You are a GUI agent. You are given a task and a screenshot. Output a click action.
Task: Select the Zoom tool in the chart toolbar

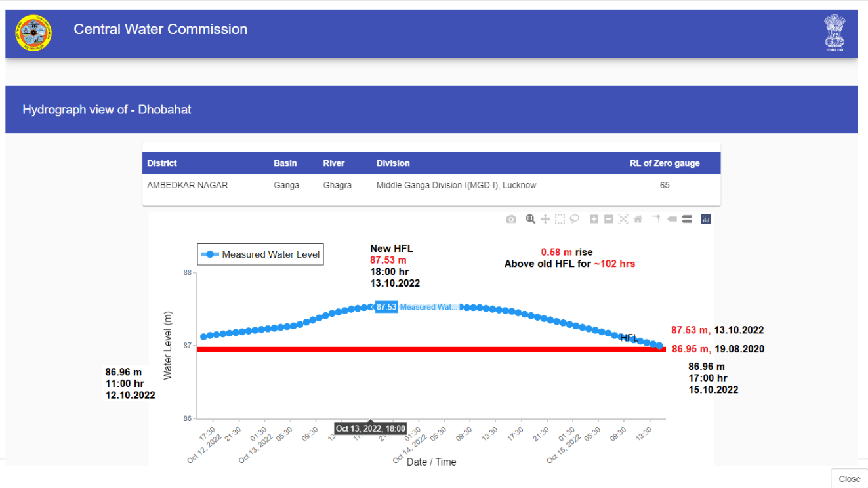[x=530, y=219]
